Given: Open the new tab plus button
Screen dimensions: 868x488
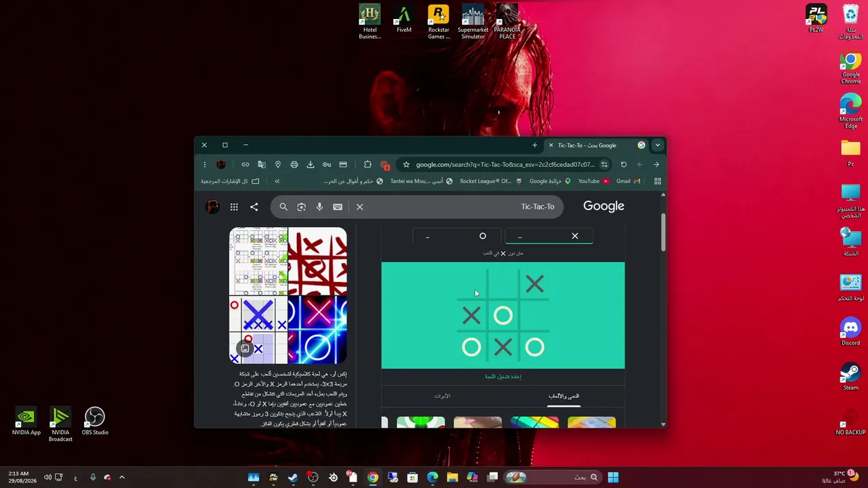Looking at the screenshot, I should (x=534, y=145).
